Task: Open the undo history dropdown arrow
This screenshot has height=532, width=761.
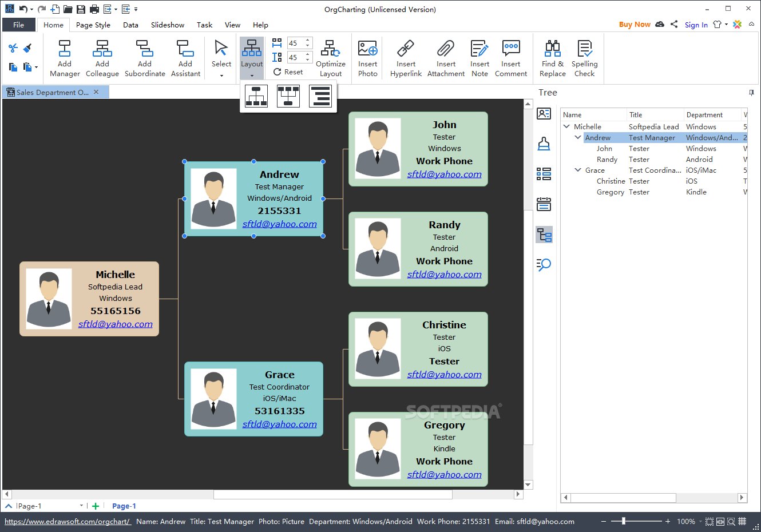Action: click(x=31, y=9)
